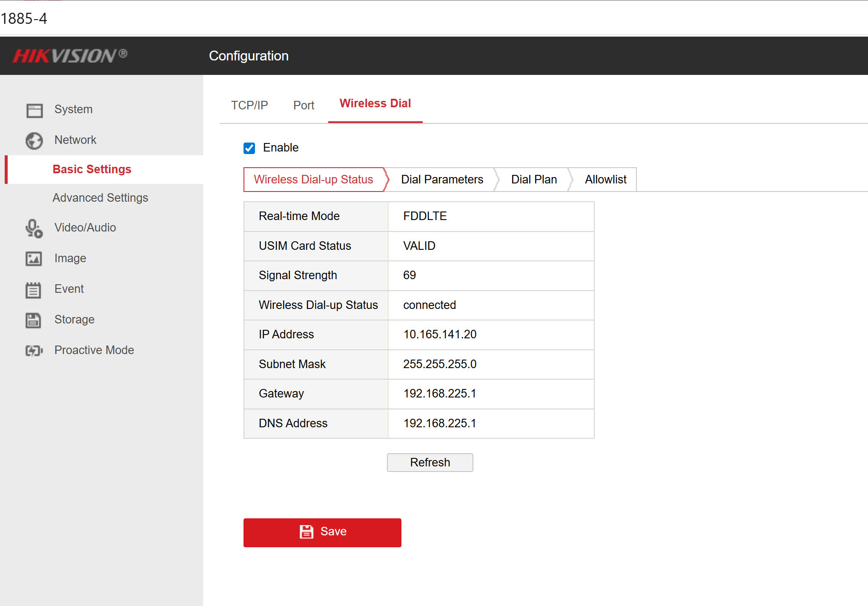Click the Image picture icon
This screenshot has width=868, height=606.
click(x=34, y=259)
